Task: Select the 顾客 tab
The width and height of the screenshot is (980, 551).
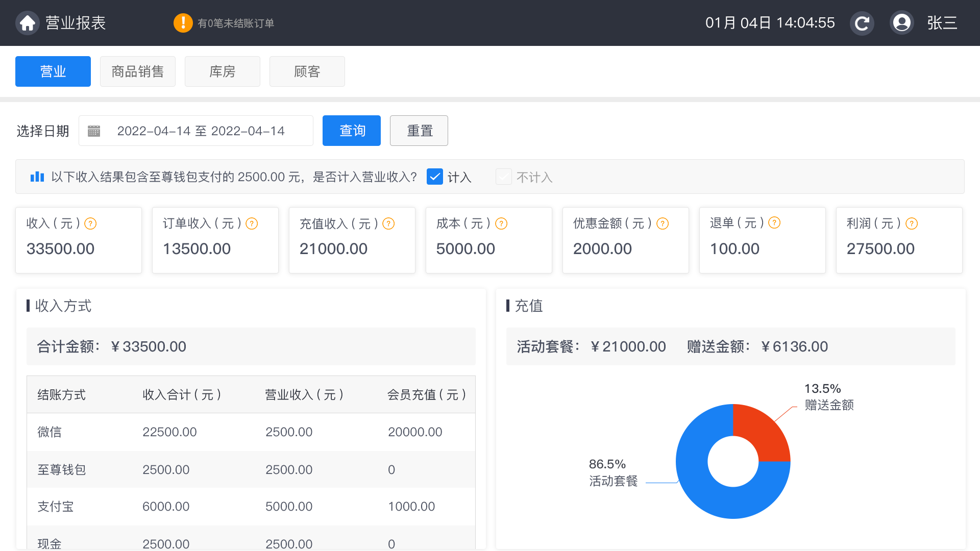Action: tap(307, 71)
